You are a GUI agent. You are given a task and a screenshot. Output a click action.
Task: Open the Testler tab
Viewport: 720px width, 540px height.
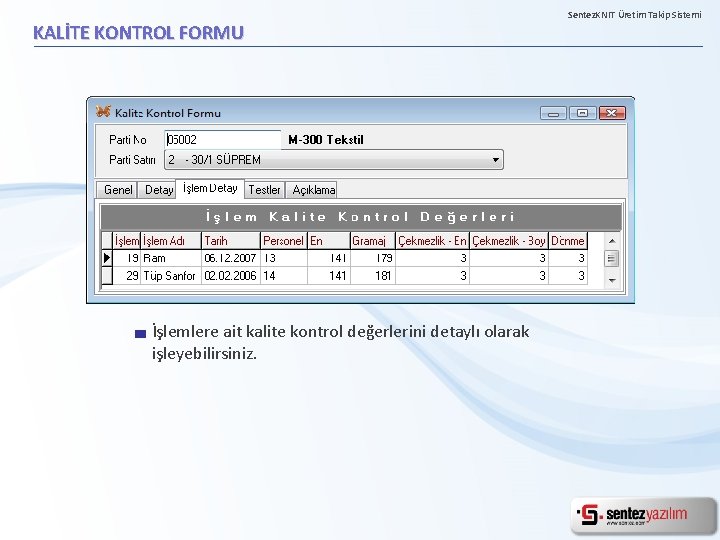(264, 190)
